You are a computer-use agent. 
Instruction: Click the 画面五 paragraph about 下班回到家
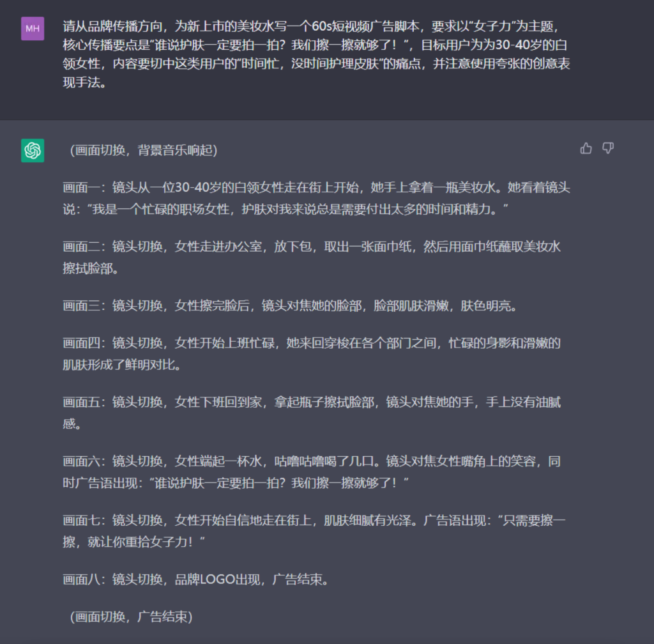click(x=312, y=413)
